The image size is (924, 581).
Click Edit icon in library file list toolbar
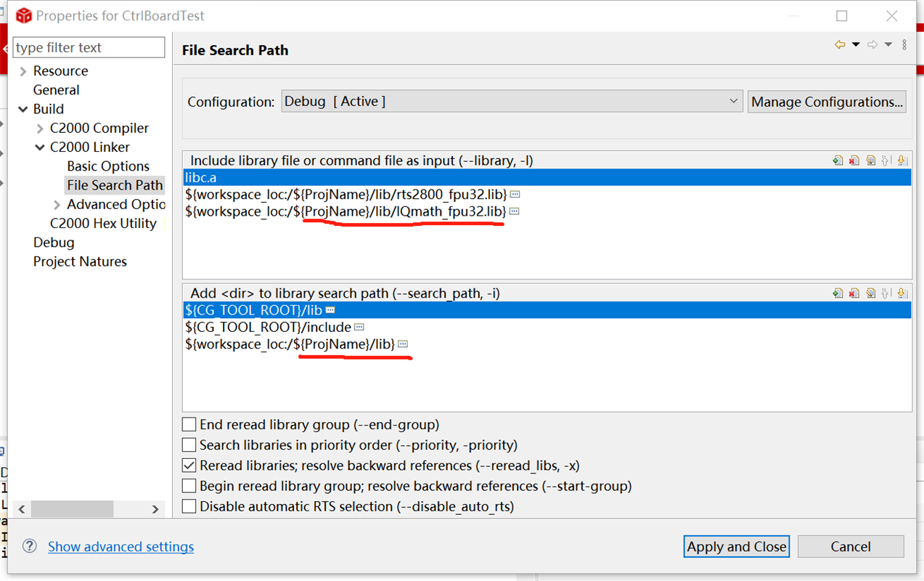pos(870,161)
